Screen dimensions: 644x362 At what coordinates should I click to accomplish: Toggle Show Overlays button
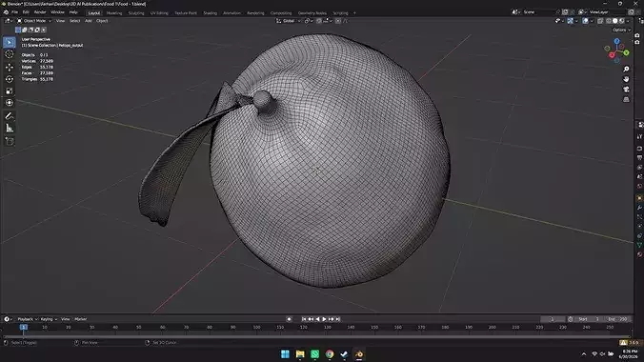point(585,21)
